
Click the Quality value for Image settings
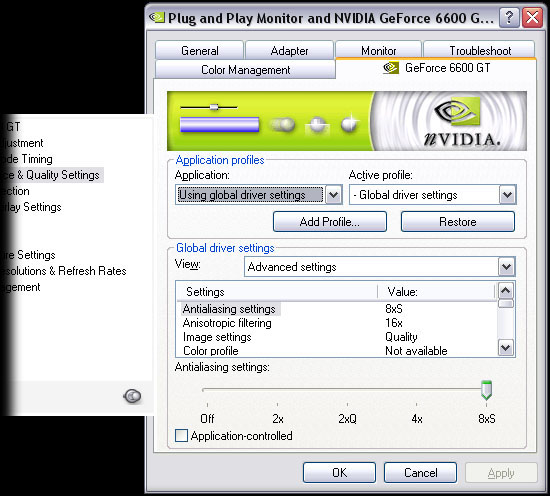pyautogui.click(x=401, y=337)
